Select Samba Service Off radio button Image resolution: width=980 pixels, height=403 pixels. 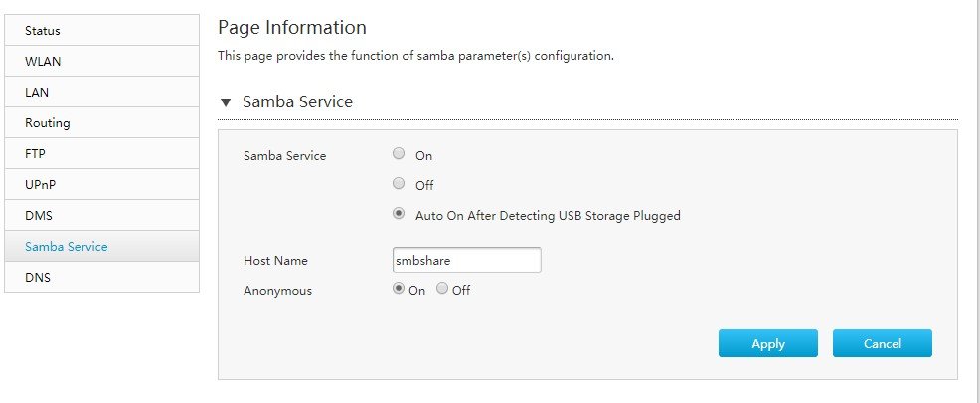point(399,184)
